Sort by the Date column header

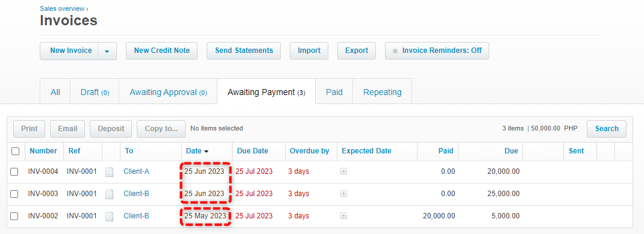pyautogui.click(x=197, y=151)
